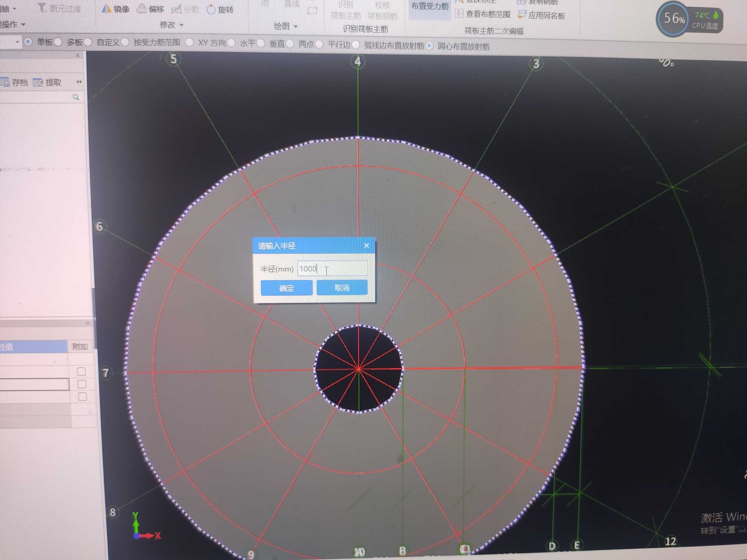The height and width of the screenshot is (560, 747).
Task: Select the 平行边 radio option
Action: coord(319,44)
